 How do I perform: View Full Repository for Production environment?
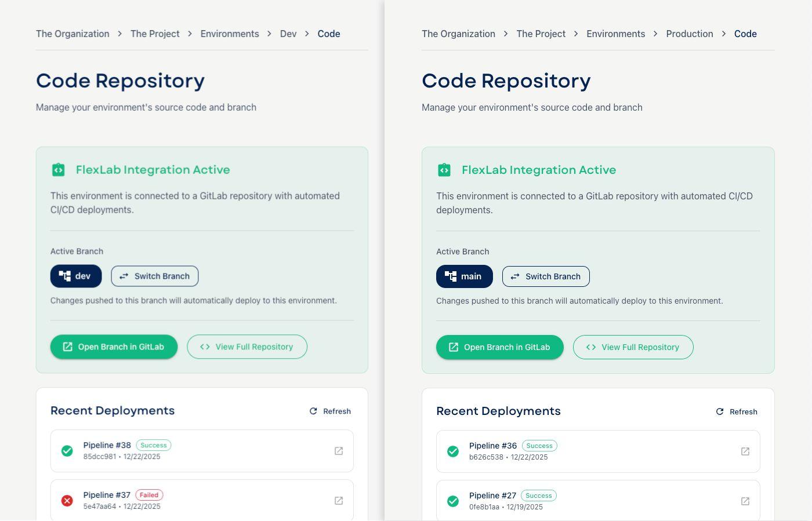pyautogui.click(x=633, y=347)
